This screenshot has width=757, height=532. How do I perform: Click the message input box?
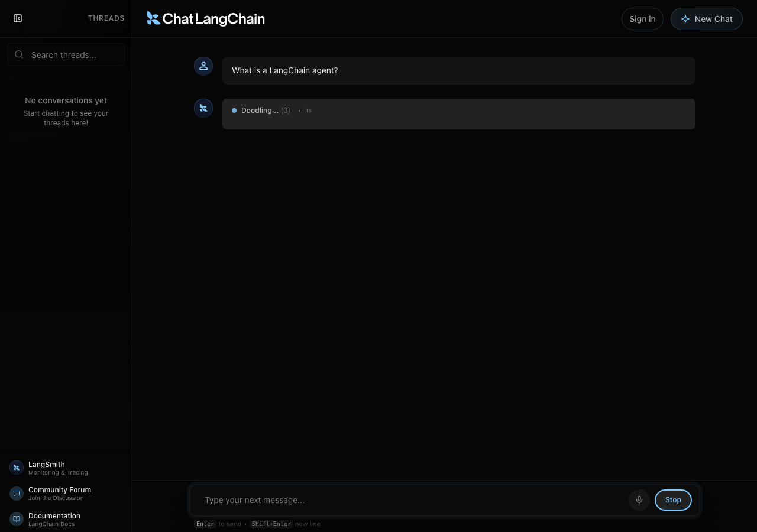tap(412, 500)
